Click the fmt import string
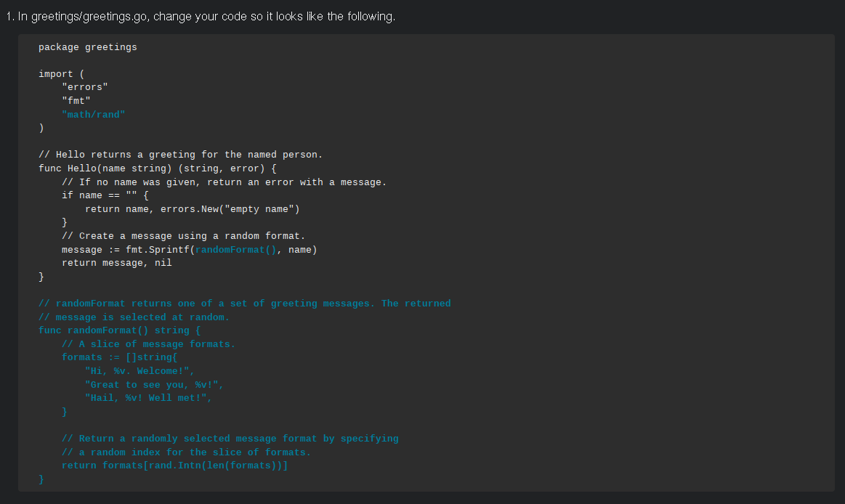This screenshot has width=845, height=504. pyautogui.click(x=76, y=100)
